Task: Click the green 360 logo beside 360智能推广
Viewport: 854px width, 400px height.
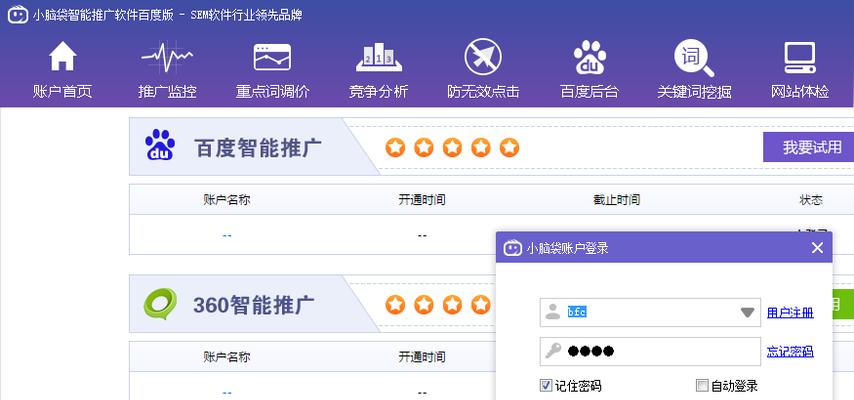Action: (160, 303)
